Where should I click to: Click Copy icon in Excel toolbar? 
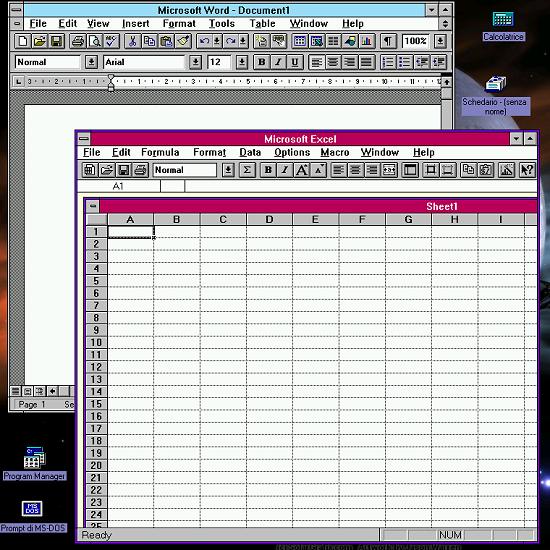468,170
